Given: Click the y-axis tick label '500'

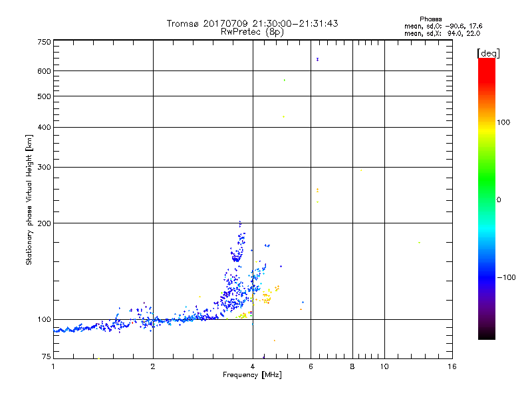Looking at the screenshot, I should click(44, 96).
